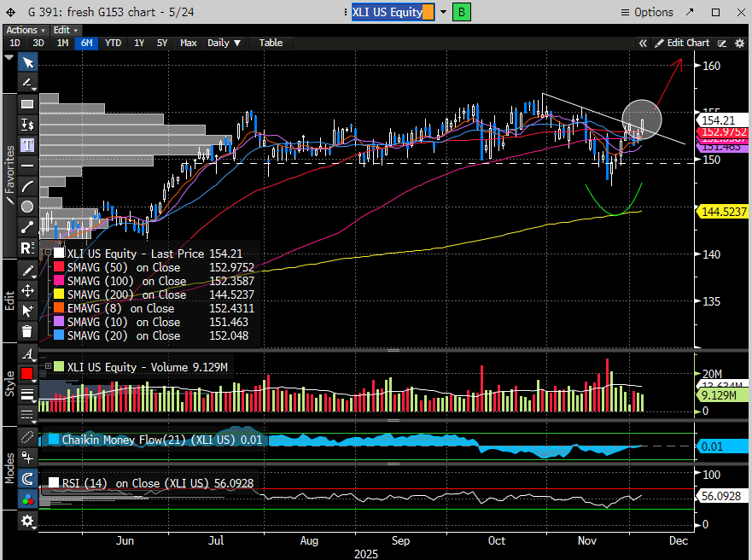The image size is (752, 560).
Task: Select the 5Y time range tab
Action: click(x=162, y=43)
